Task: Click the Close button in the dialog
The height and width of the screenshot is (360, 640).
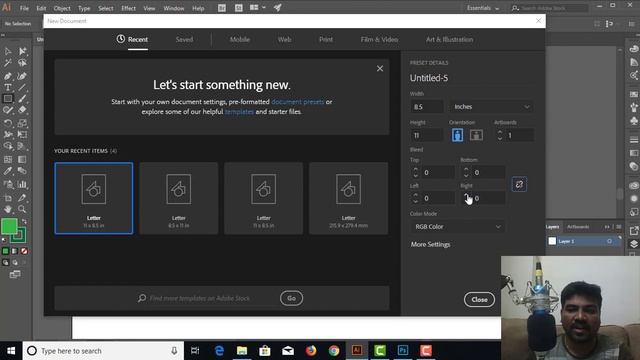Action: click(x=479, y=300)
